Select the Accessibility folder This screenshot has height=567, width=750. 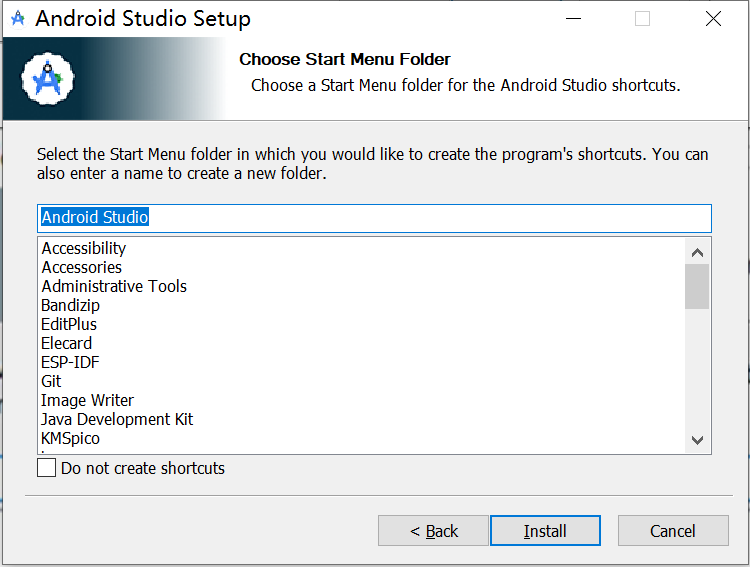click(x=84, y=248)
